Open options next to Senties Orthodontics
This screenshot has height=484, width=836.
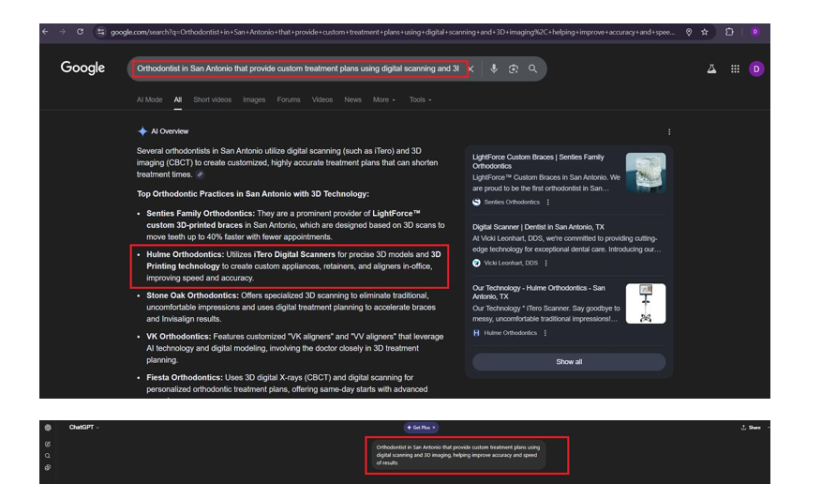pos(548,202)
